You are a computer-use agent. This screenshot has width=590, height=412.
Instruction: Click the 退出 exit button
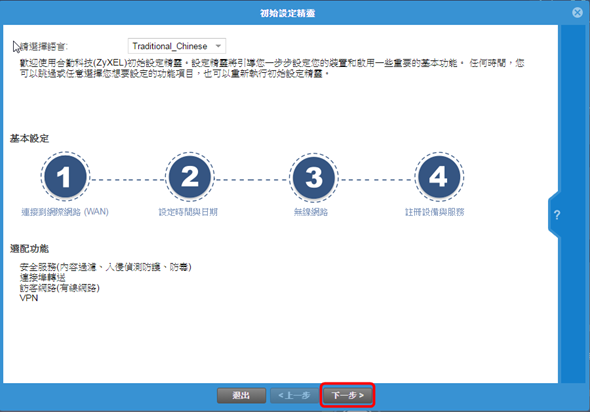click(241, 395)
